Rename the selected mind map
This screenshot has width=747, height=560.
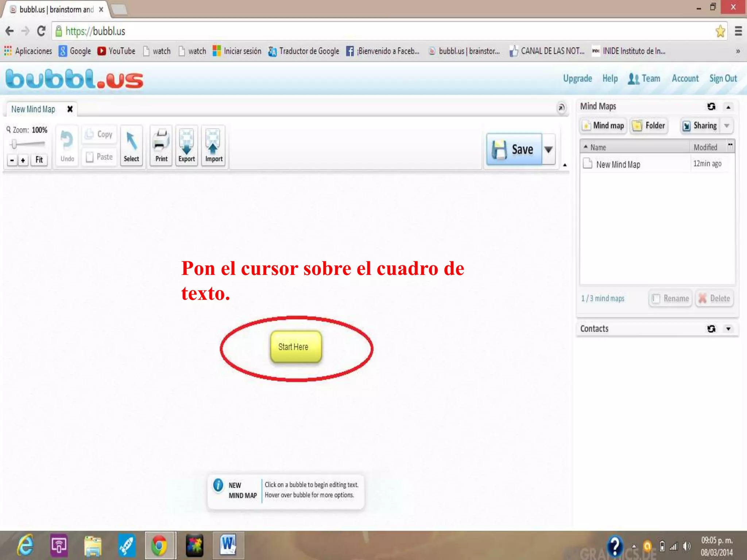[x=670, y=299]
